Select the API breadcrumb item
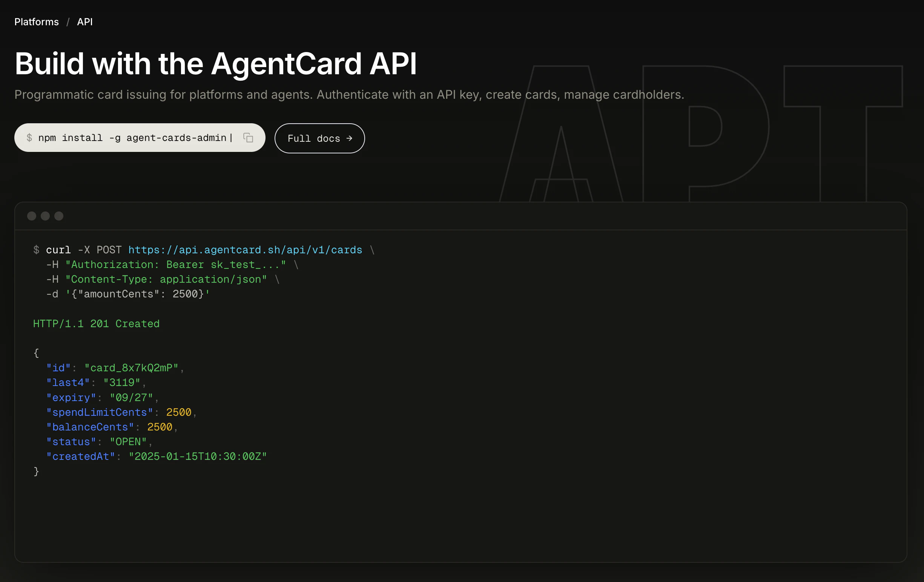 point(84,22)
